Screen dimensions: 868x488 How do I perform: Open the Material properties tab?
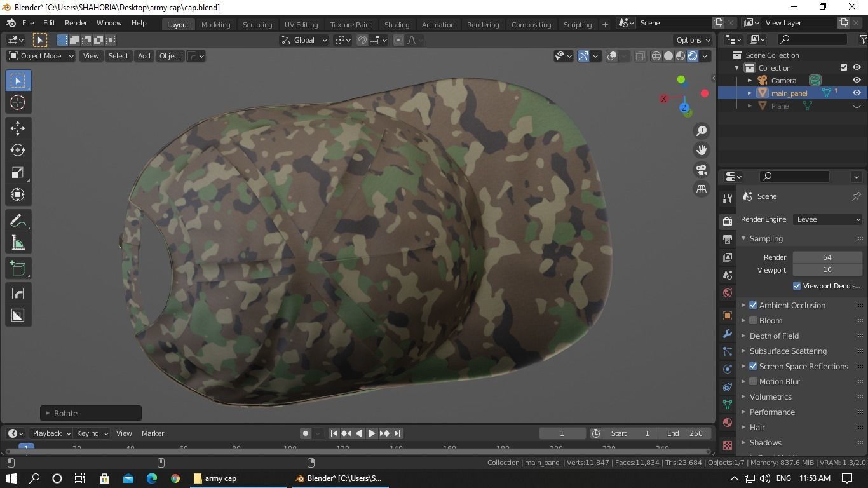[728, 423]
